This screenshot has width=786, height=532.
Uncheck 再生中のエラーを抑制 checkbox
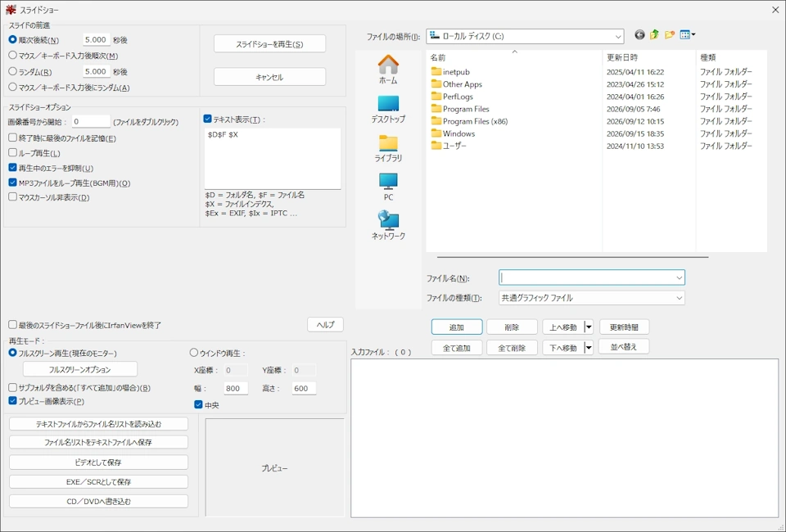tap(12, 168)
